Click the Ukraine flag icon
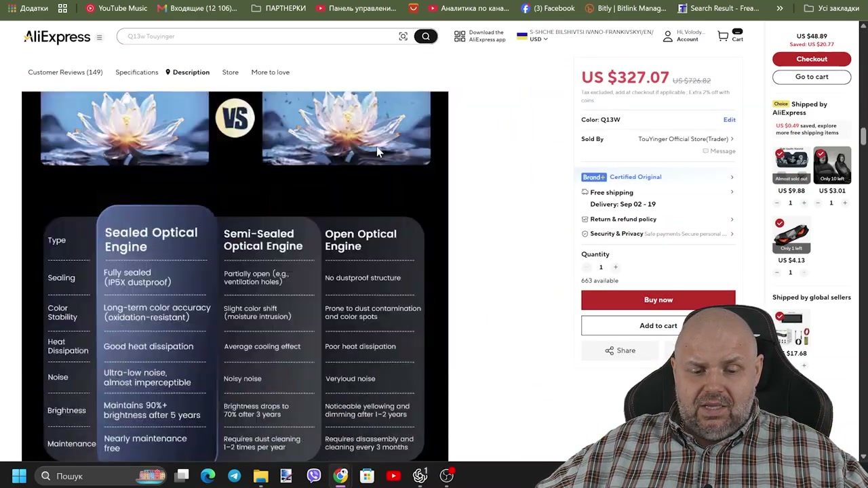The image size is (868, 488). tap(522, 36)
